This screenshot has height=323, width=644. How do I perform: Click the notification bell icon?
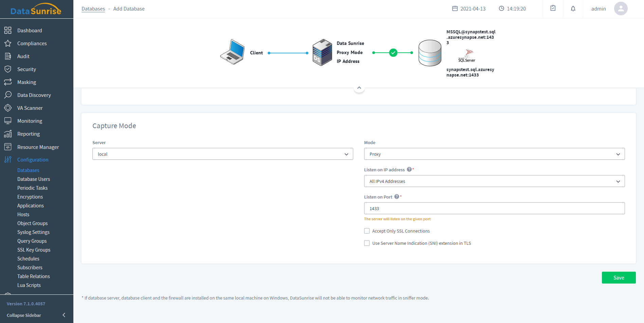(x=573, y=9)
